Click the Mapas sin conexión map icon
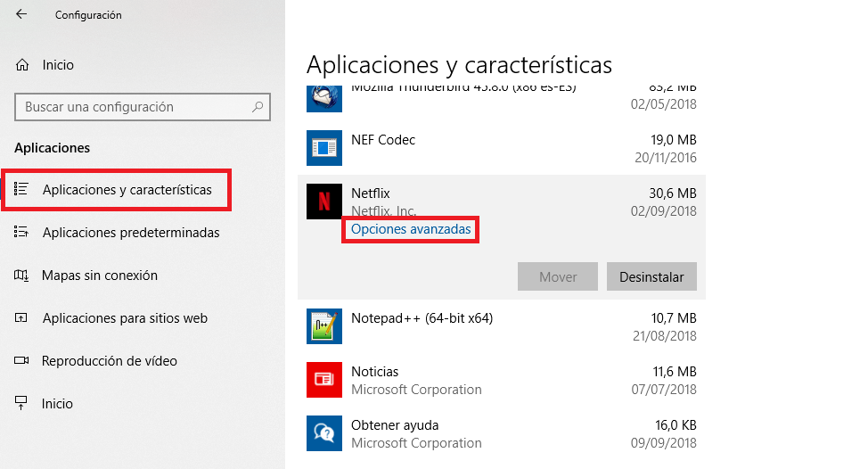The height and width of the screenshot is (469, 868). point(21,275)
